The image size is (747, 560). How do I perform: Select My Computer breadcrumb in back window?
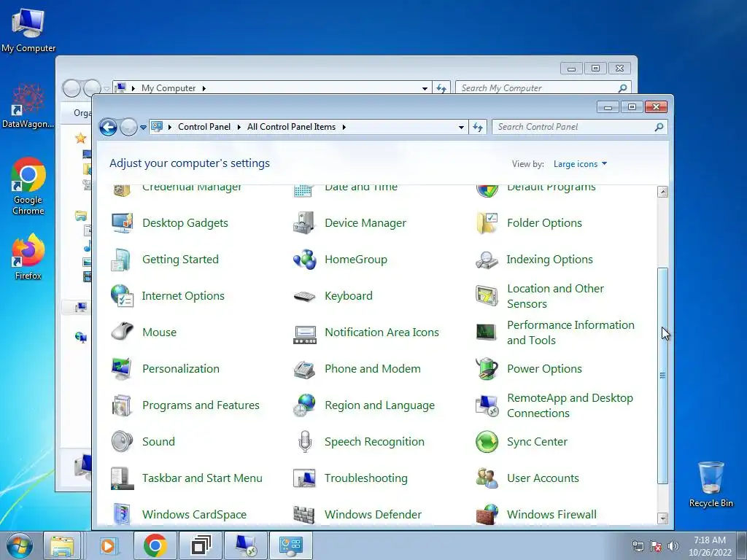click(x=169, y=88)
